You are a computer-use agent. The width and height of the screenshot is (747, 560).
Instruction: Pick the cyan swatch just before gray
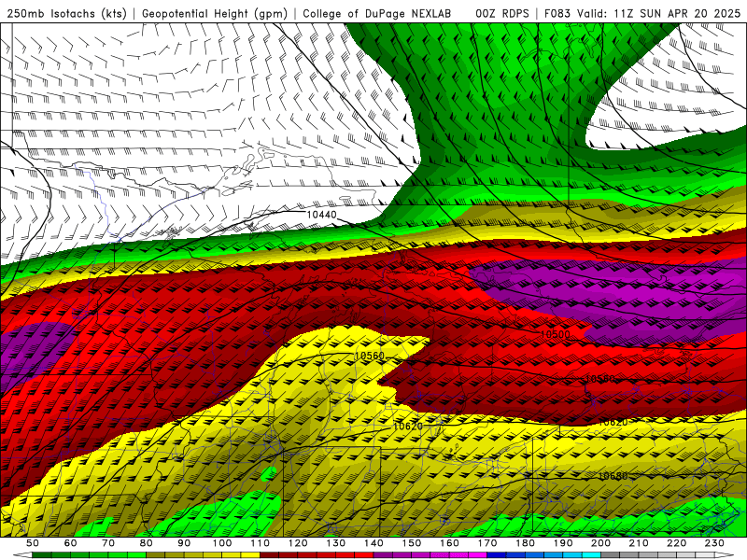click(x=591, y=555)
